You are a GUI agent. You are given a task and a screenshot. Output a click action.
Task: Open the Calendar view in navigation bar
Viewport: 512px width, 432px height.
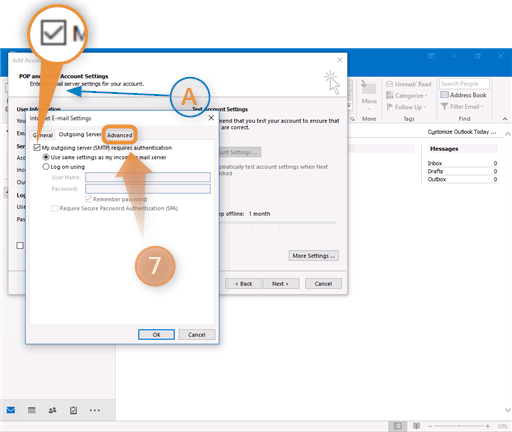click(32, 410)
